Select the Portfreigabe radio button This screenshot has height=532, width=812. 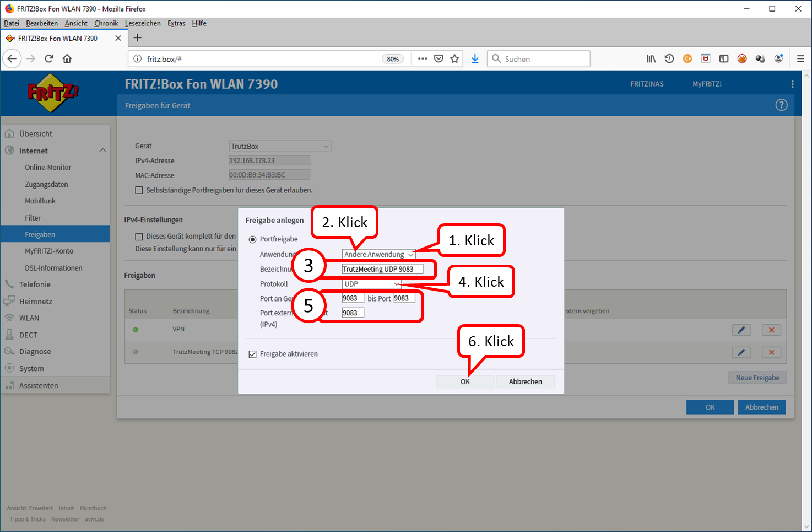[252, 239]
